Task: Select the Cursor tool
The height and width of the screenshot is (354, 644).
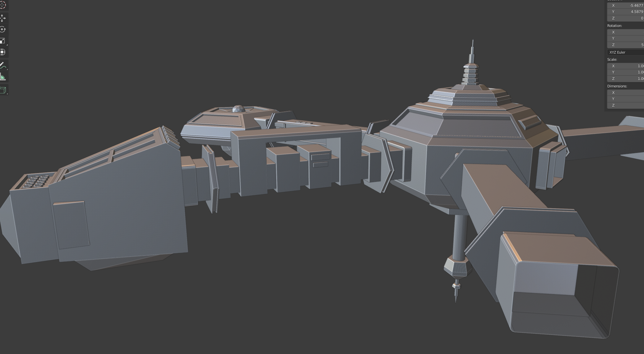Action: pyautogui.click(x=3, y=5)
